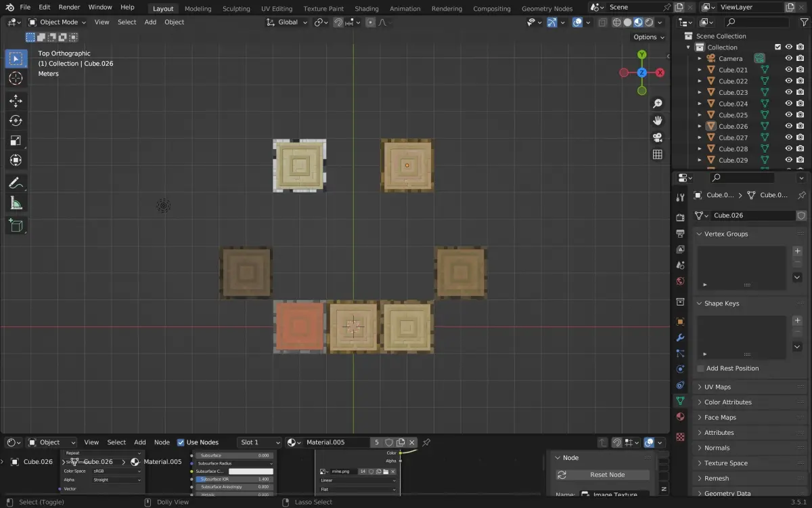Select the Cursor tool in viewport toolbar
The image size is (812, 508).
tap(16, 79)
